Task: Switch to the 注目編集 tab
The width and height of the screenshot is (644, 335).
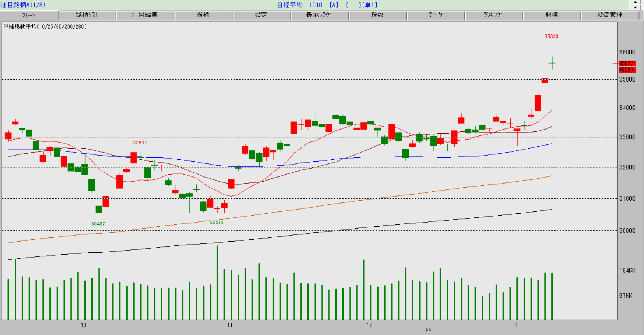Action: point(145,15)
